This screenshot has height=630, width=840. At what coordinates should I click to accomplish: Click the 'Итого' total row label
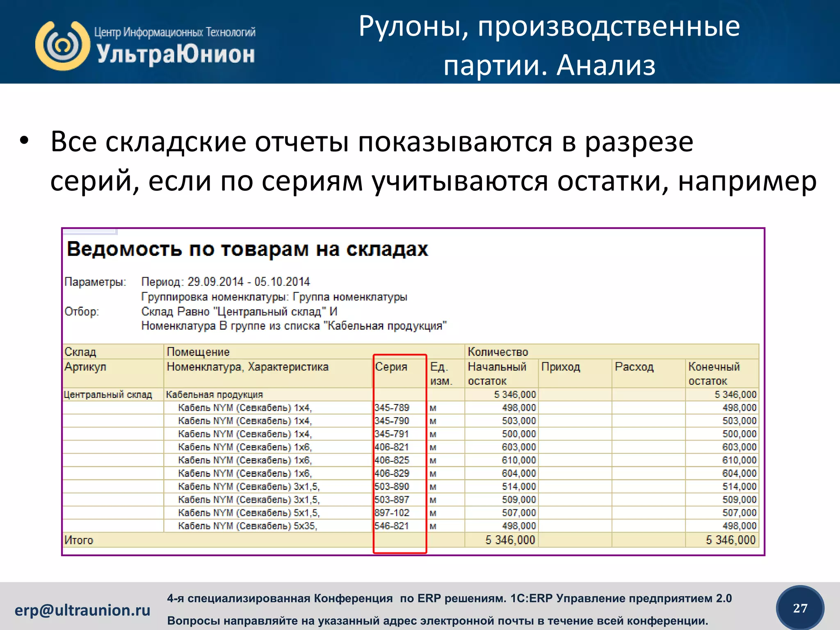coord(79,540)
